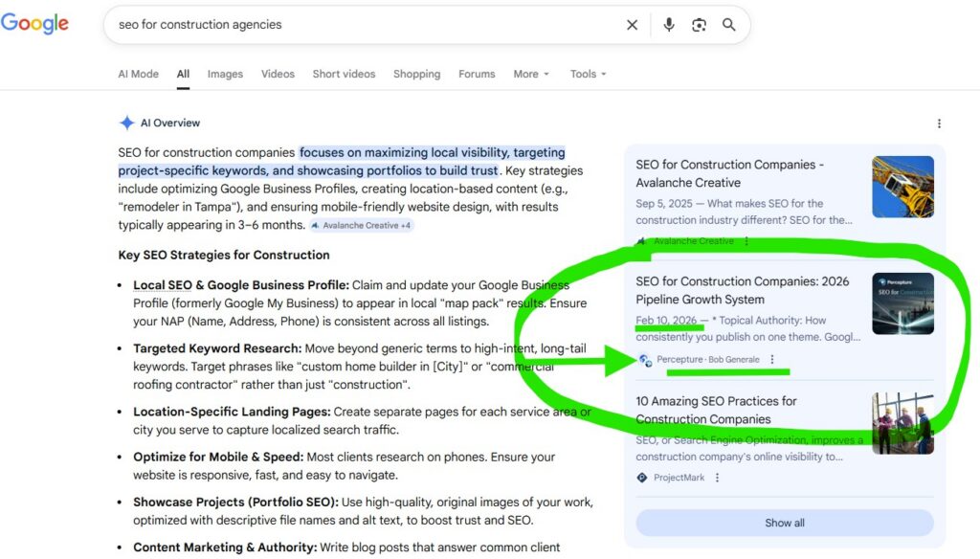Click the AI Overview sparkle icon
The image size is (980, 559).
pos(126,123)
